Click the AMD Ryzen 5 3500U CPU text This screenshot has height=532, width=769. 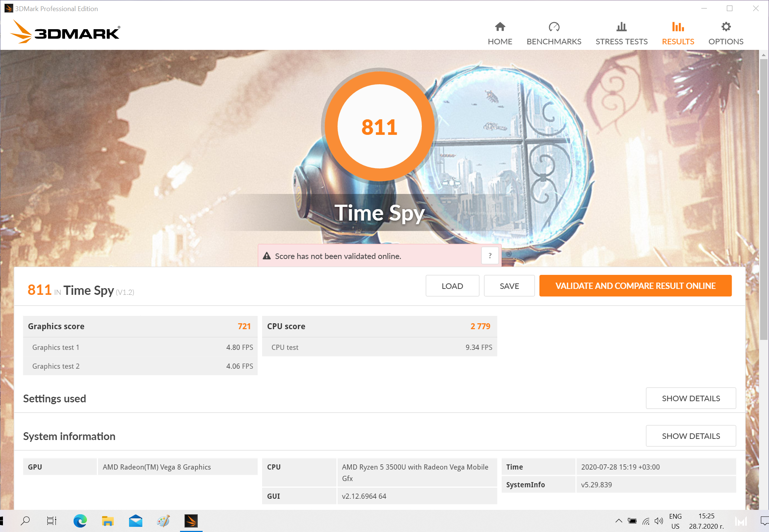pos(415,473)
